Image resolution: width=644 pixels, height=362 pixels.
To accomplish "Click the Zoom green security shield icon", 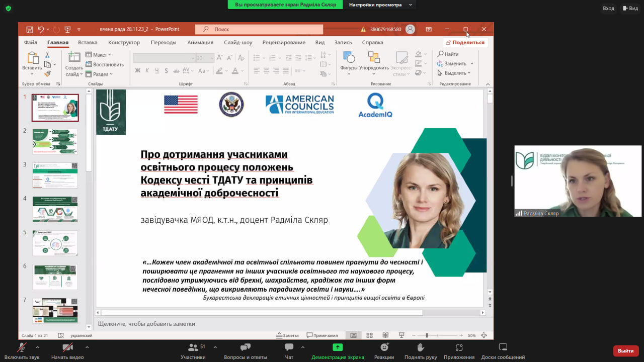I will [x=8, y=9].
